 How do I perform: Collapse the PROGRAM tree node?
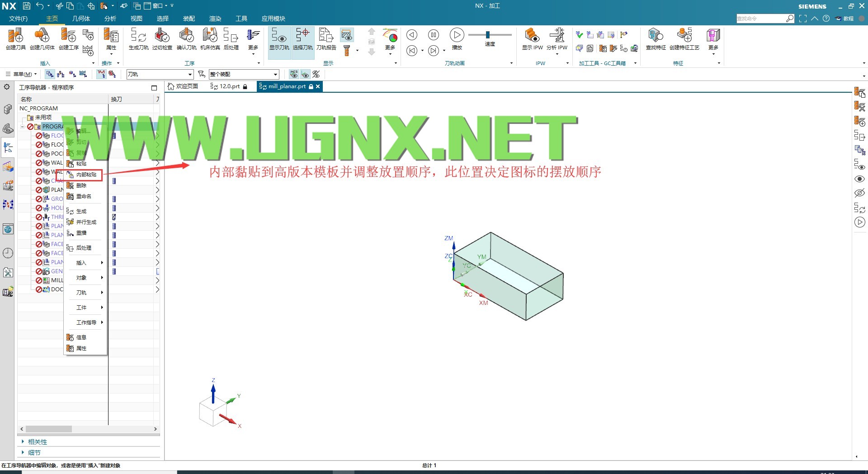pyautogui.click(x=23, y=127)
